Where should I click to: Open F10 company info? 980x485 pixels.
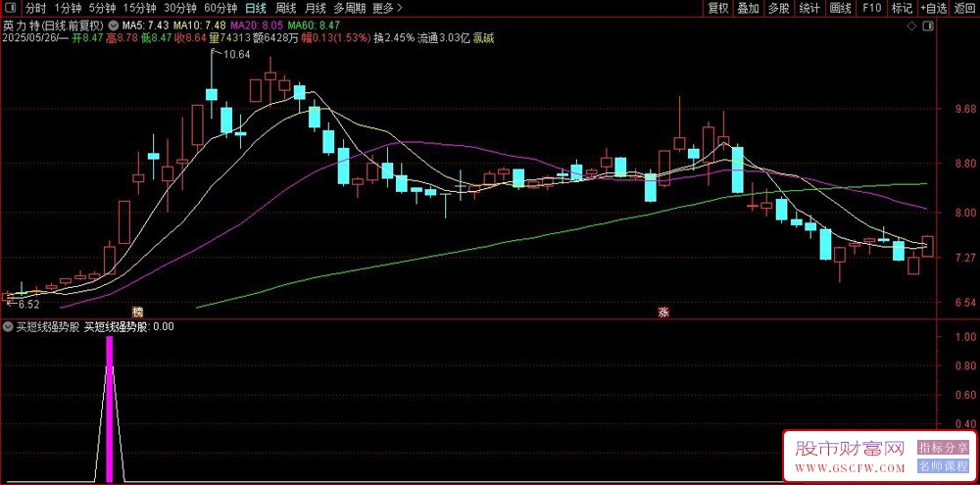(871, 8)
